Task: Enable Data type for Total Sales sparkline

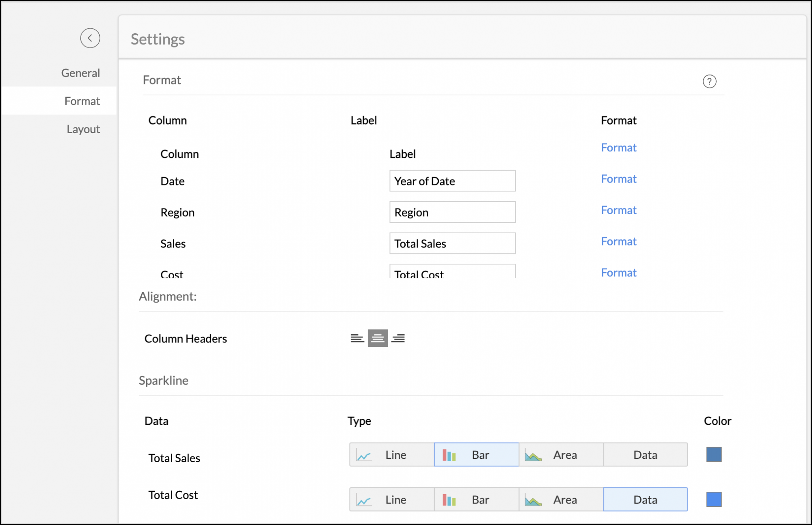Action: [645, 454]
